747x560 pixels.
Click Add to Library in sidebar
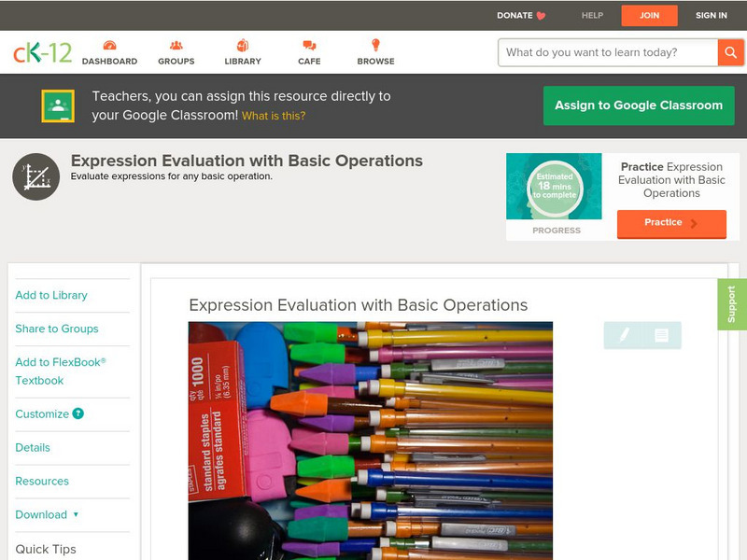pyautogui.click(x=51, y=295)
